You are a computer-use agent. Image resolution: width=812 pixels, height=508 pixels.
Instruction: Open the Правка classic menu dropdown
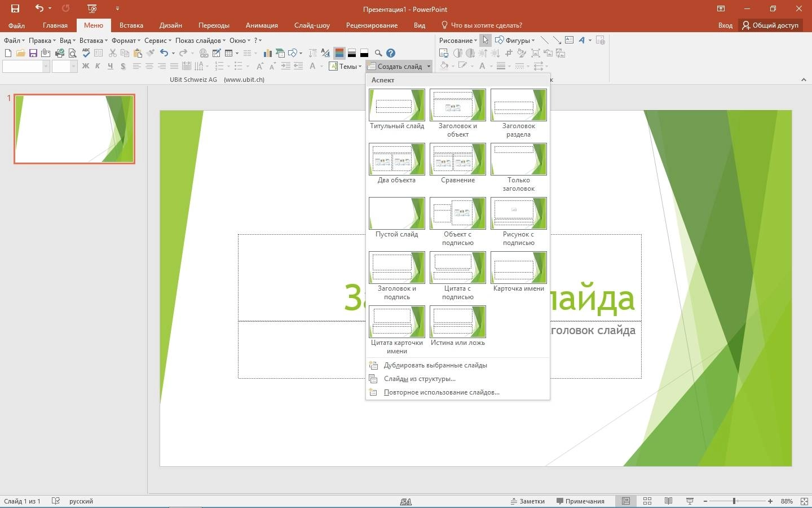coord(42,40)
